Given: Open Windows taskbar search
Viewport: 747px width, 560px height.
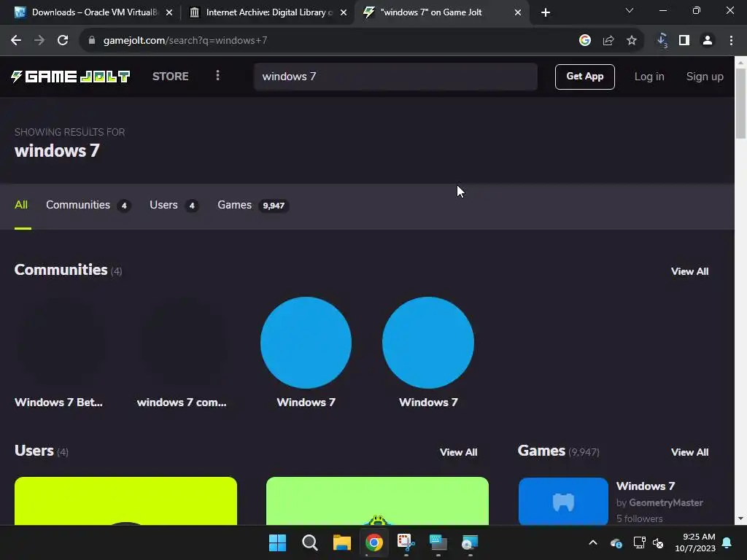Looking at the screenshot, I should [x=309, y=542].
